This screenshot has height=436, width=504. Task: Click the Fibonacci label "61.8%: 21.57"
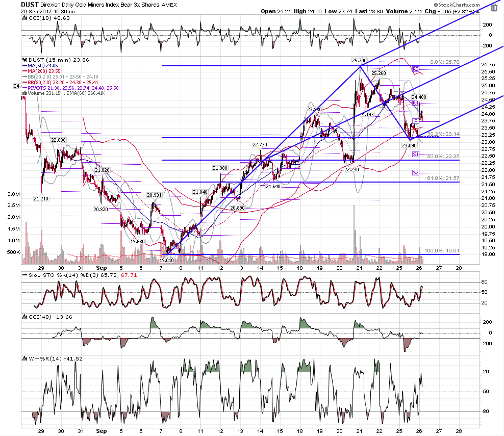443,178
